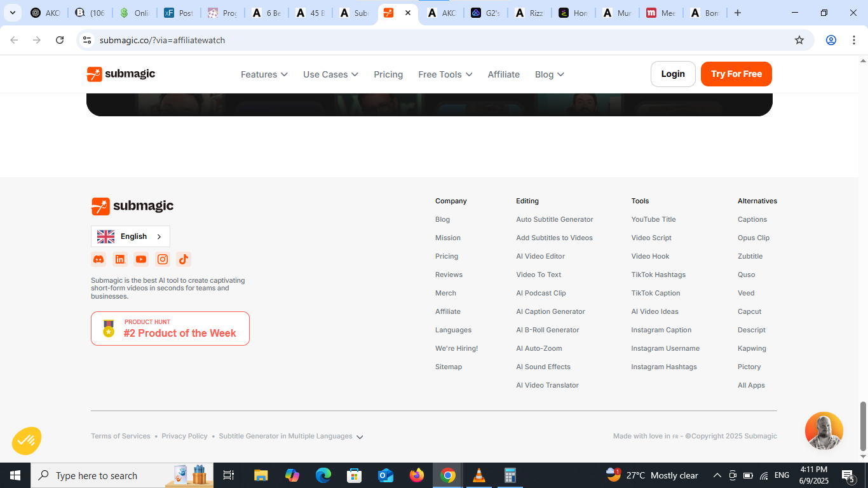868x488 pixels.
Task: Open YouTube Title tool link
Action: tap(653, 220)
